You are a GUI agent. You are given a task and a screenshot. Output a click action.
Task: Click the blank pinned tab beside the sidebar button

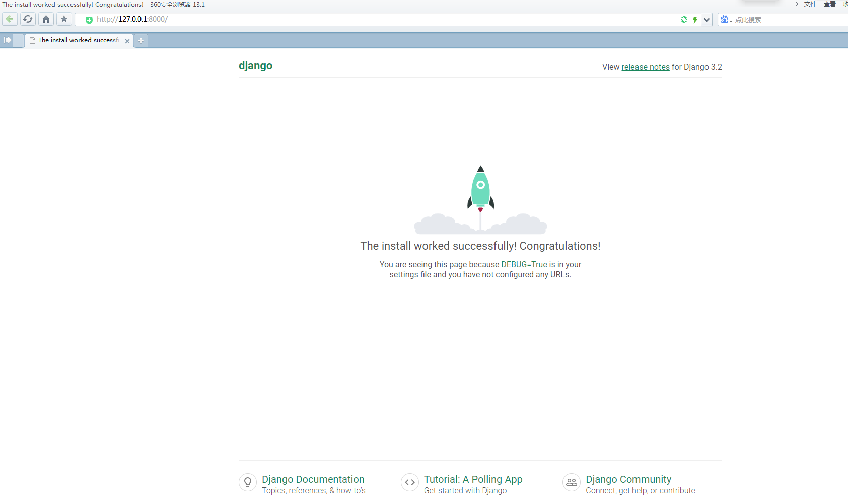click(x=19, y=41)
